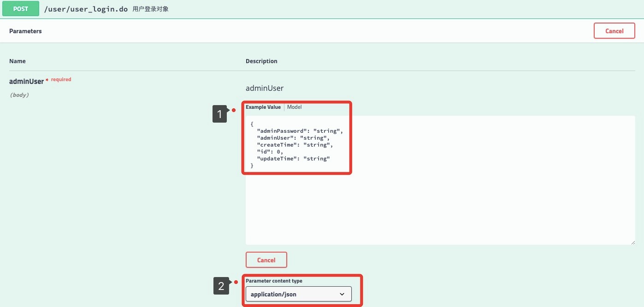The image size is (644, 307).
Task: Click the /user/user_login.do endpoint path
Action: click(86, 9)
